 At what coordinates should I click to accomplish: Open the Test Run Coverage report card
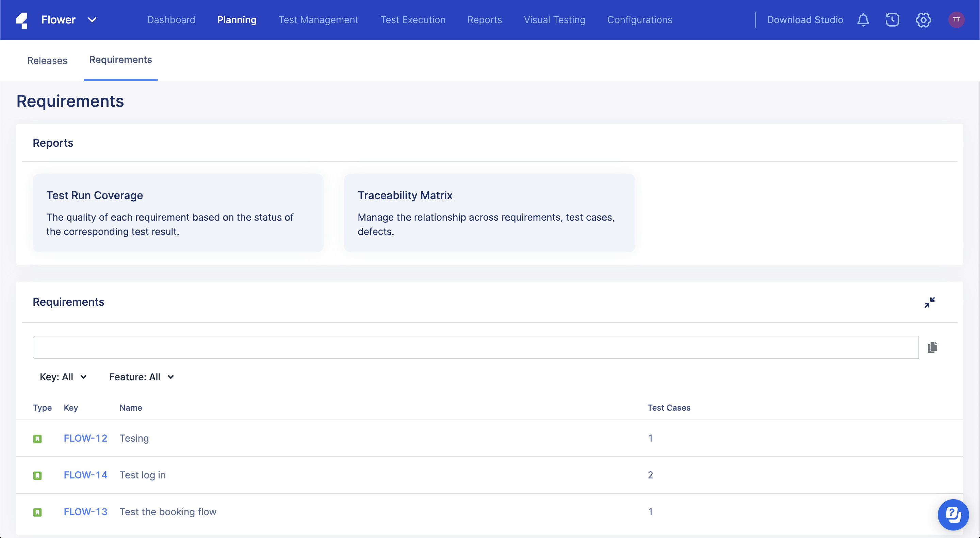[178, 213]
